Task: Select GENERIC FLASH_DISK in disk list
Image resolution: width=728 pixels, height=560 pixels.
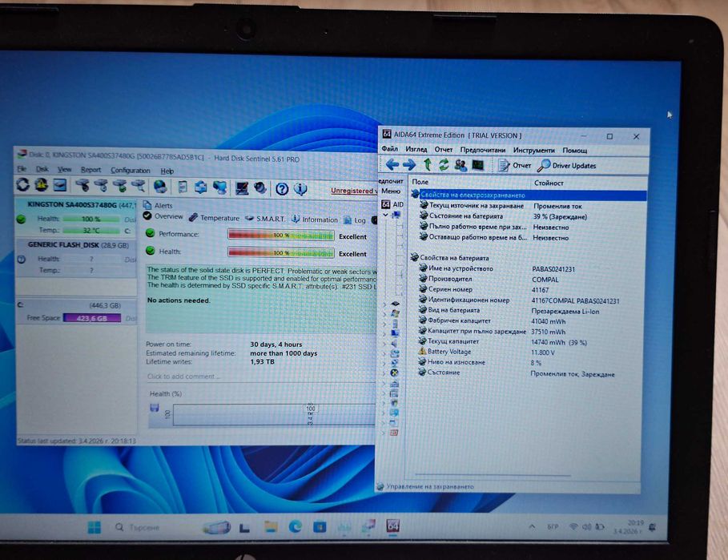Action: (x=76, y=258)
